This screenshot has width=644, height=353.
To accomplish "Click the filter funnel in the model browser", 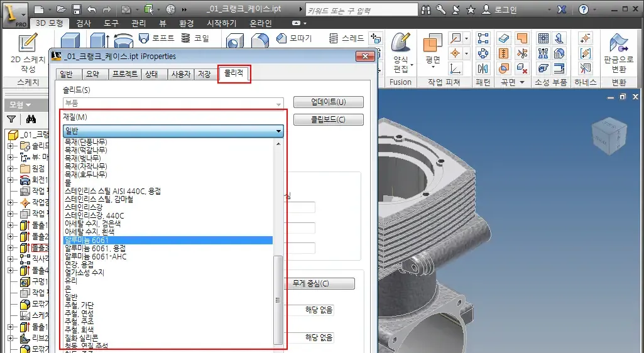I will [x=11, y=119].
